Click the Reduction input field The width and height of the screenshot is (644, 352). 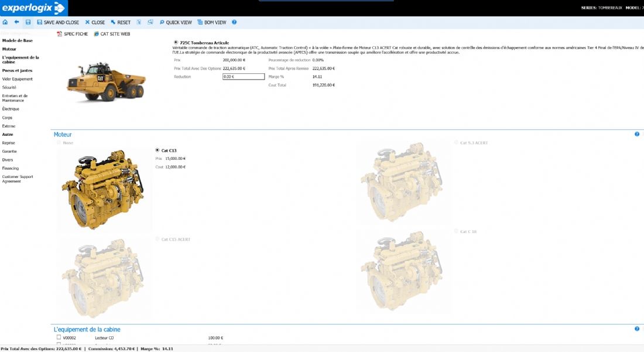pyautogui.click(x=244, y=77)
